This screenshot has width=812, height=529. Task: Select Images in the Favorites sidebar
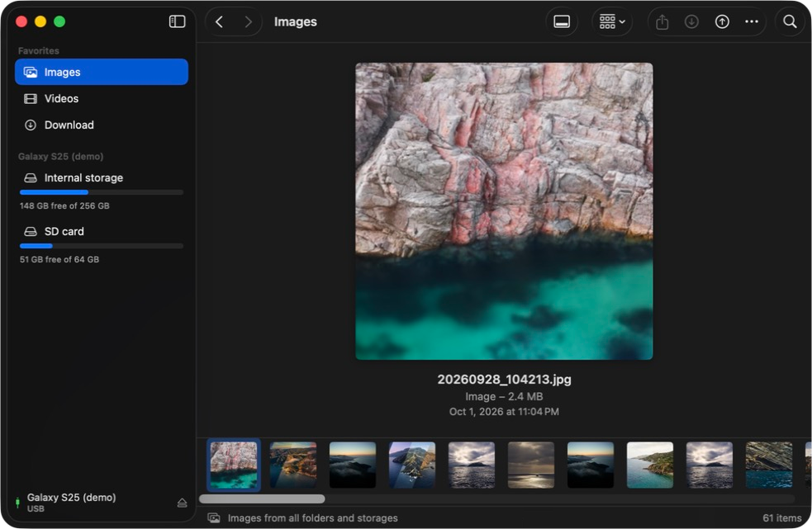102,72
